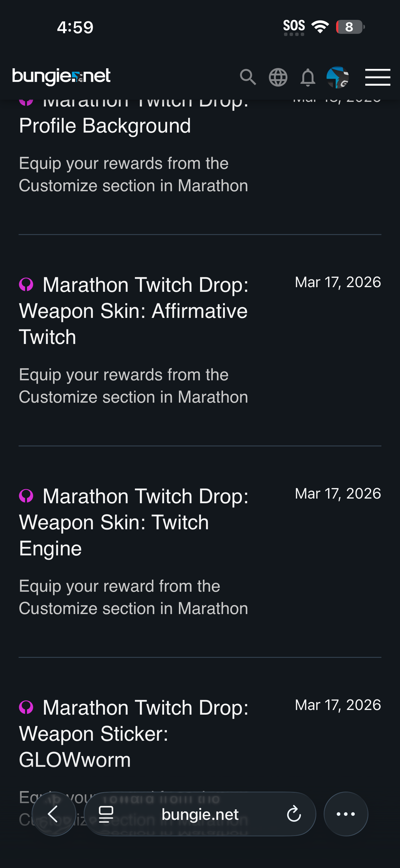Tap the search magnifier icon
This screenshot has height=868, width=400.
click(x=248, y=77)
